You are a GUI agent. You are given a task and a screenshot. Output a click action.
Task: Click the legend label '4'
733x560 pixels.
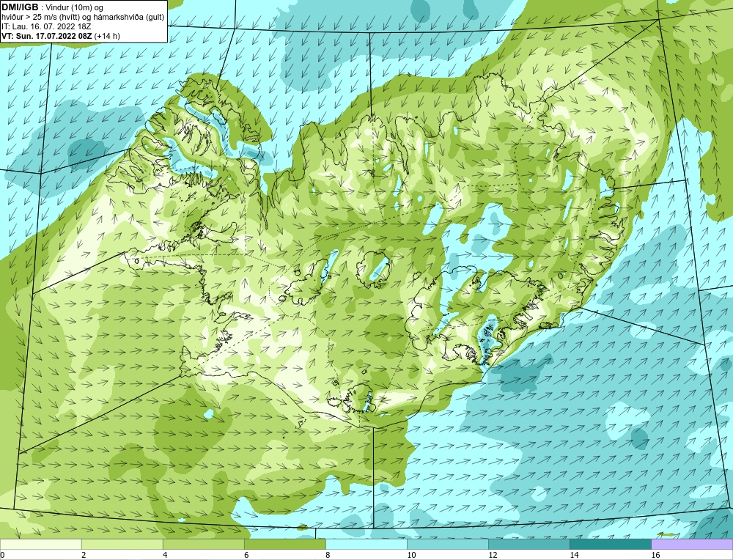pos(164,555)
